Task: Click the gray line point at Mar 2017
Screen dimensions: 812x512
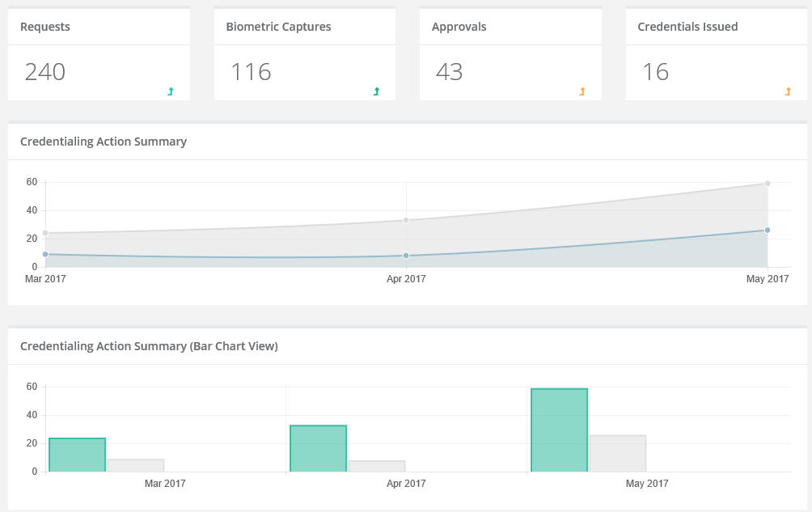Action: coord(45,233)
